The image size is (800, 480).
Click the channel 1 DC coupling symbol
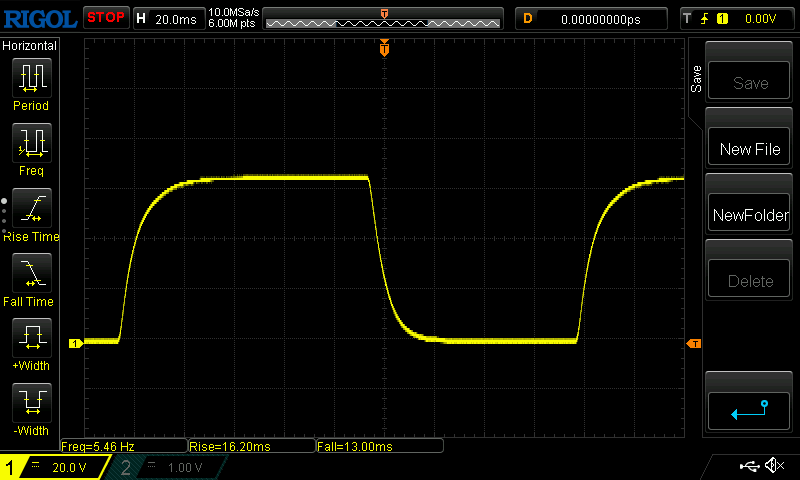(36, 464)
